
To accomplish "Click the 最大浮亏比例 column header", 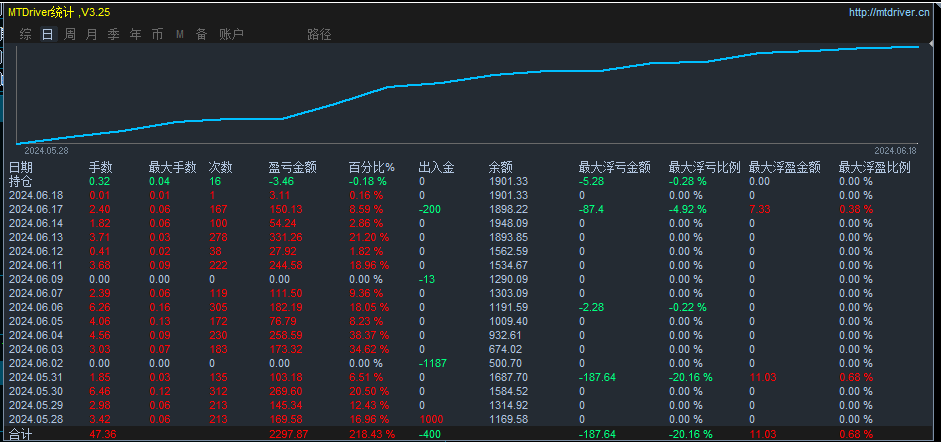I will coord(705,167).
